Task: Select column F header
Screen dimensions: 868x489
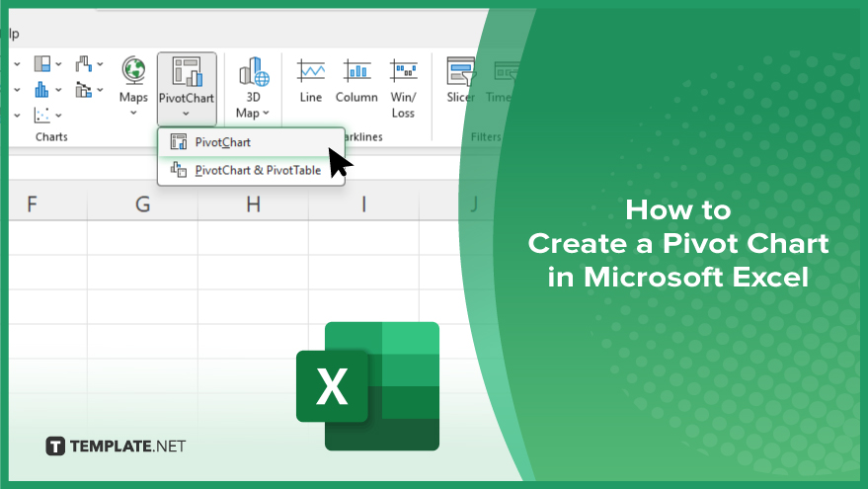Action: (32, 204)
